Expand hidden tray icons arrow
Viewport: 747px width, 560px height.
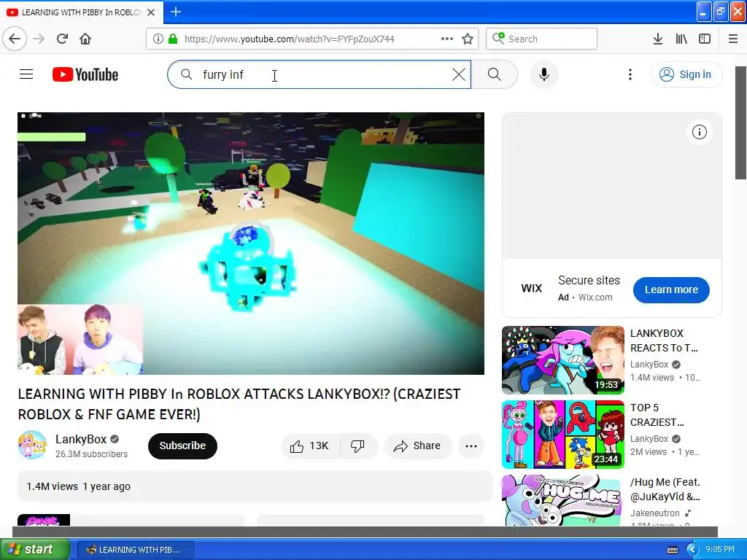coord(692,550)
